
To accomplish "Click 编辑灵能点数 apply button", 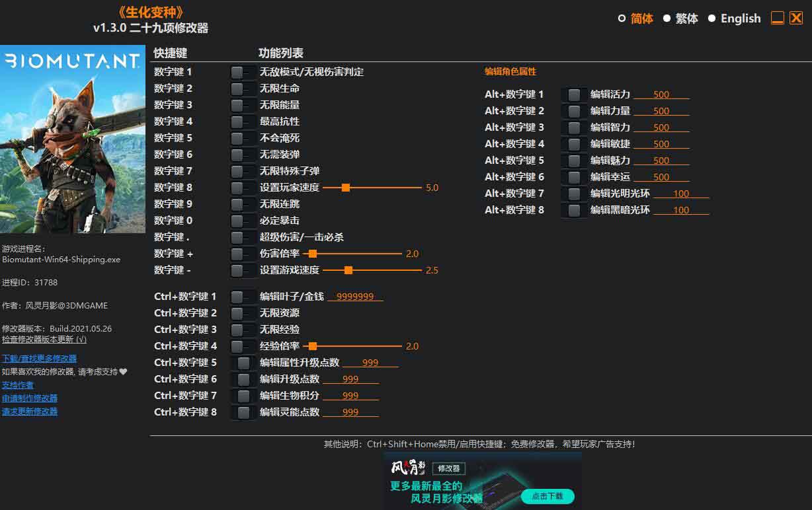I will click(x=243, y=412).
